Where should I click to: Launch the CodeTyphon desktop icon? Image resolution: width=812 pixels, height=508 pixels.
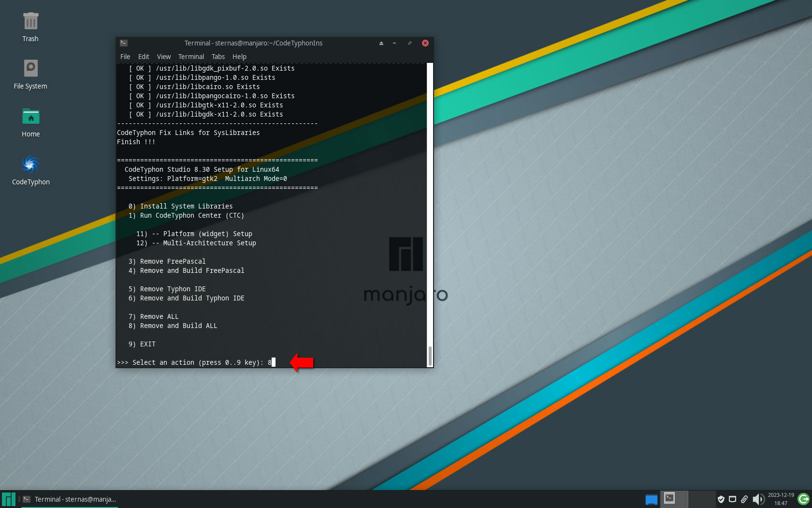(x=30, y=170)
